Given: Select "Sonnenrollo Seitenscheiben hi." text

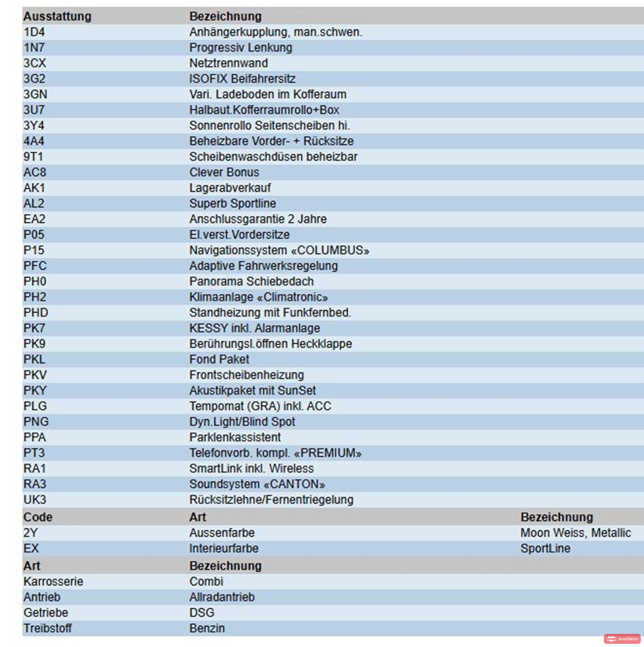Looking at the screenshot, I should [270, 125].
